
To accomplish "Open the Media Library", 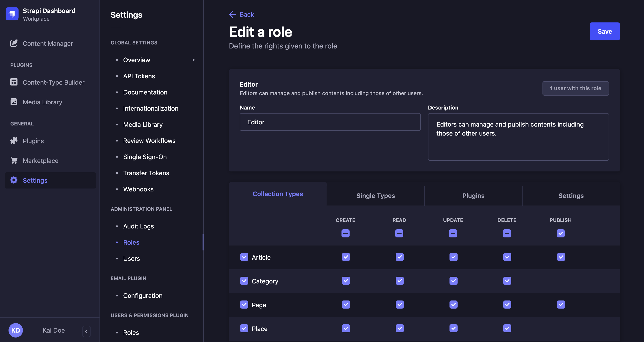I will tap(43, 102).
